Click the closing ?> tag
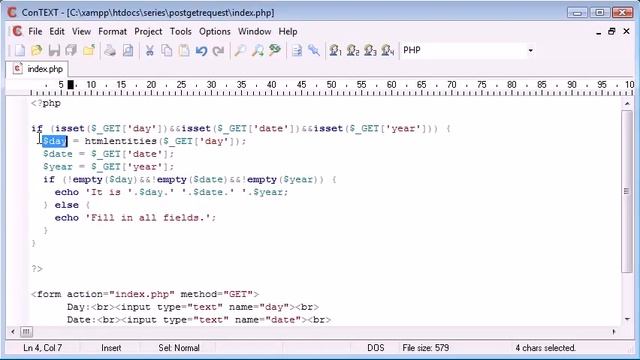Viewport: 640px width, 360px height. (x=37, y=269)
